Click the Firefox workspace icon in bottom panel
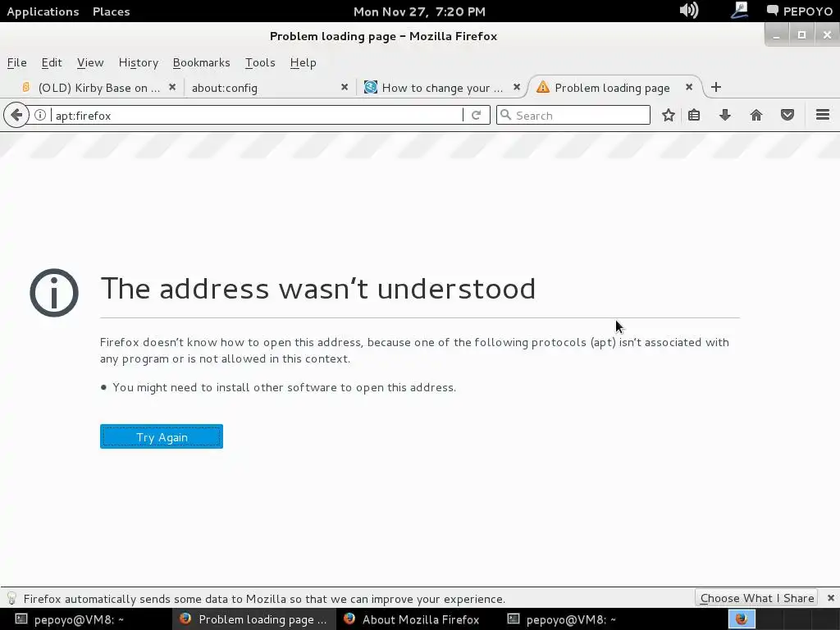 (742, 619)
